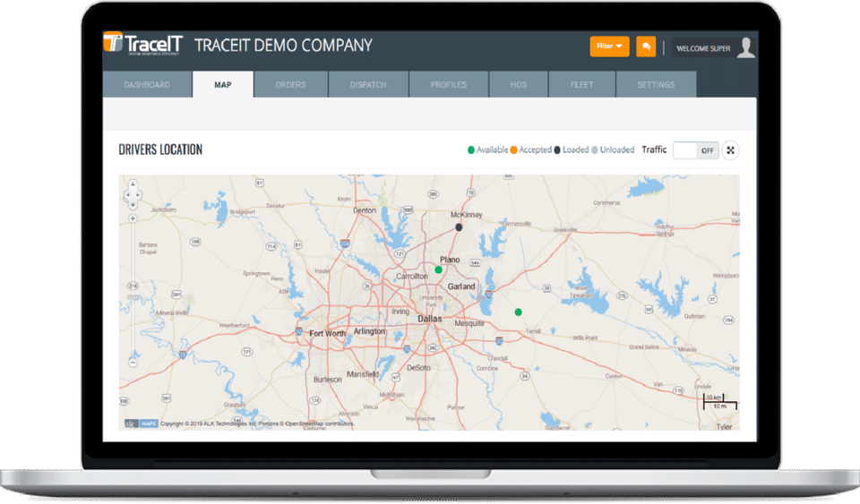Select the Map tab

pyautogui.click(x=223, y=84)
